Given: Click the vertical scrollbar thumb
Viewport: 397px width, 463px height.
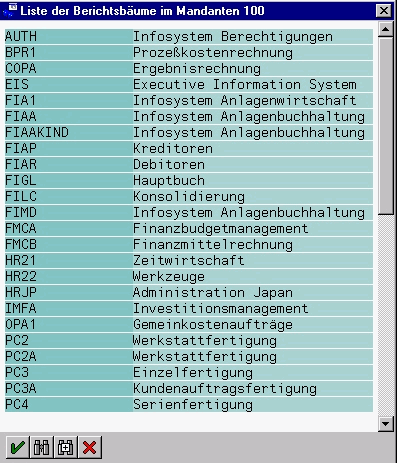Looking at the screenshot, I should [x=386, y=126].
